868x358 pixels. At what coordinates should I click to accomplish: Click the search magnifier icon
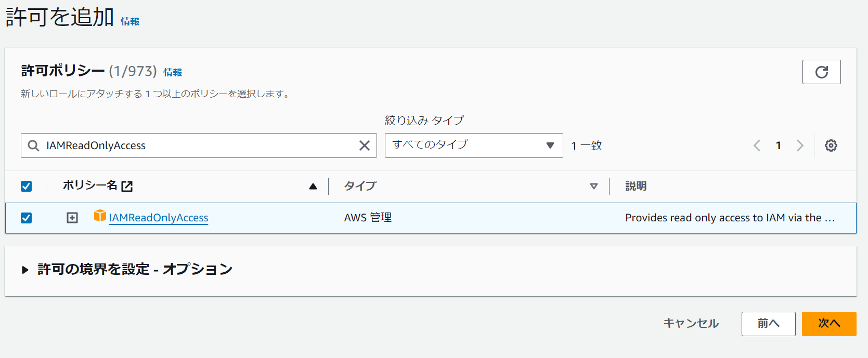tap(33, 145)
